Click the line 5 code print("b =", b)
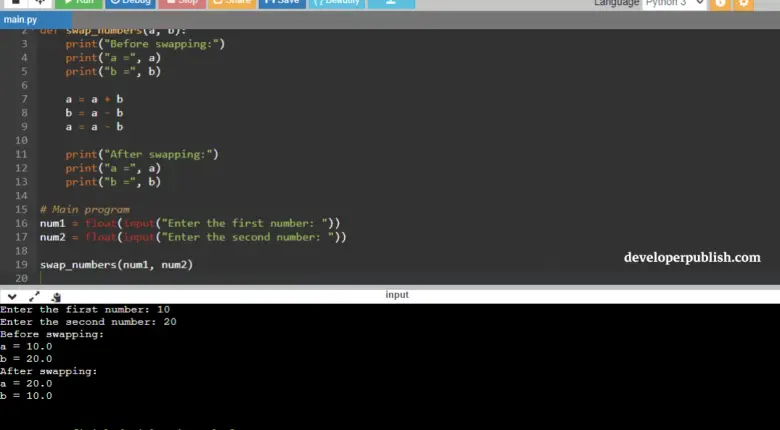This screenshot has height=430, width=780. coord(113,72)
